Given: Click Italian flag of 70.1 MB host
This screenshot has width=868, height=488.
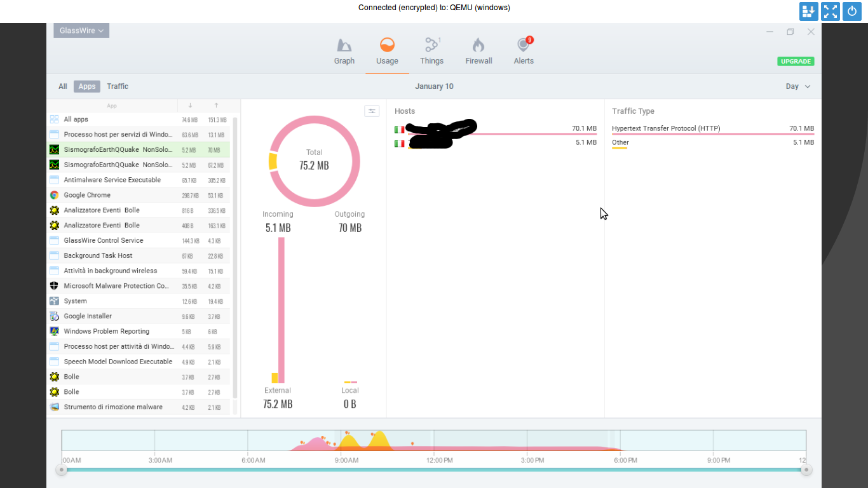Looking at the screenshot, I should coord(399,130).
